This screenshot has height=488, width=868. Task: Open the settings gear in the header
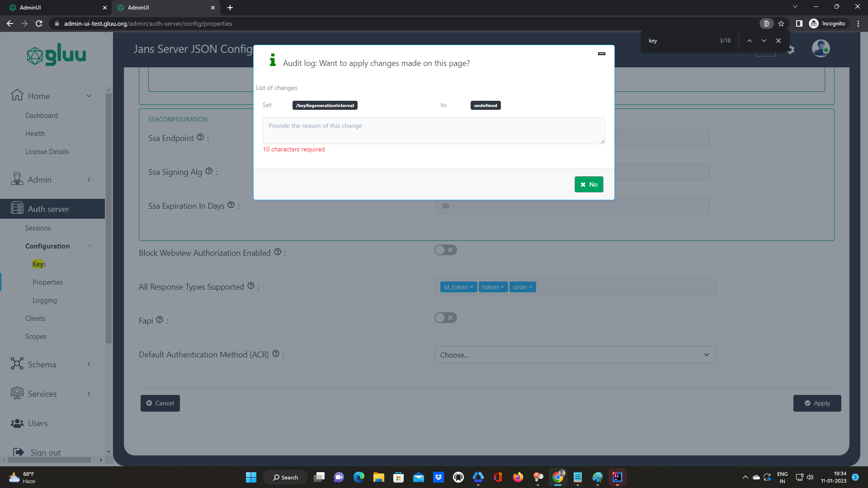coord(792,50)
